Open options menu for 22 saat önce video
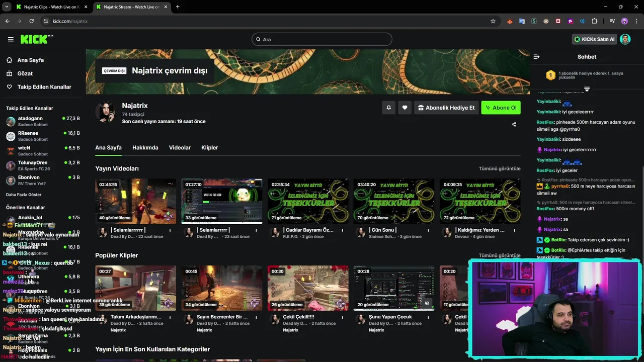644x362 pixels. tap(170, 230)
